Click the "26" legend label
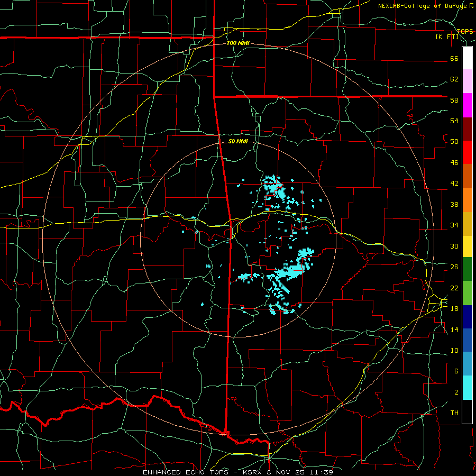476x476 pixels. pos(454,267)
